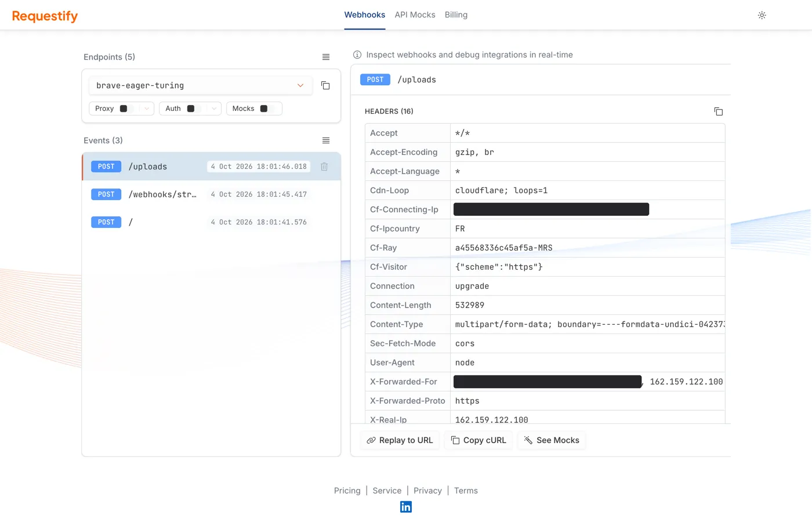812x522 pixels.
Task: Select the POST /webhooks/str… event
Action: pyautogui.click(x=211, y=194)
